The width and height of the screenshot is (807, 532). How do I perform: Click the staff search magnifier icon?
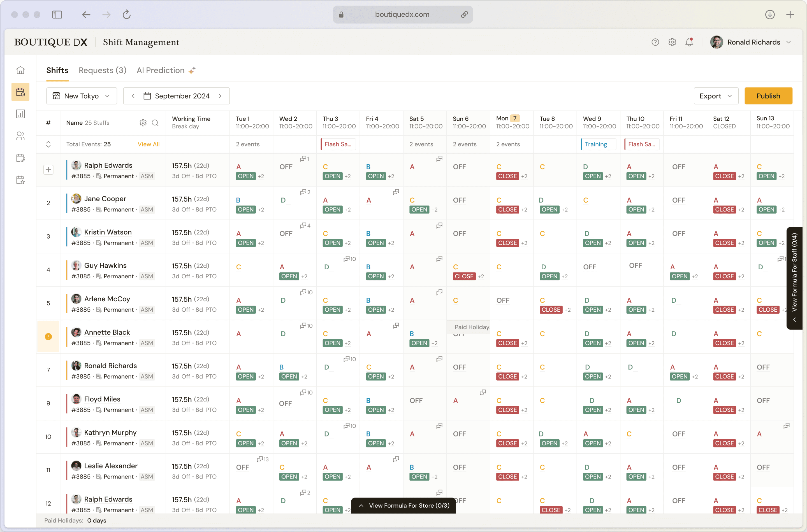point(155,123)
